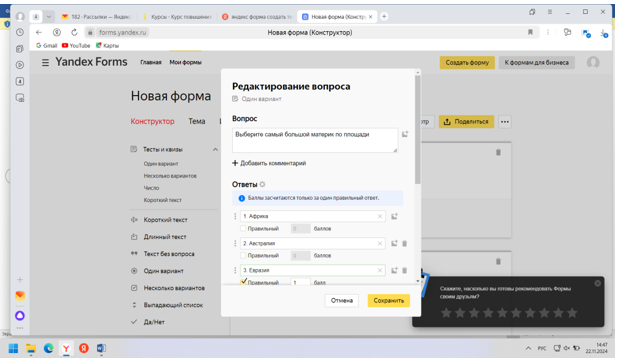
Task: Delete the second question block in the form
Action: 498,261
